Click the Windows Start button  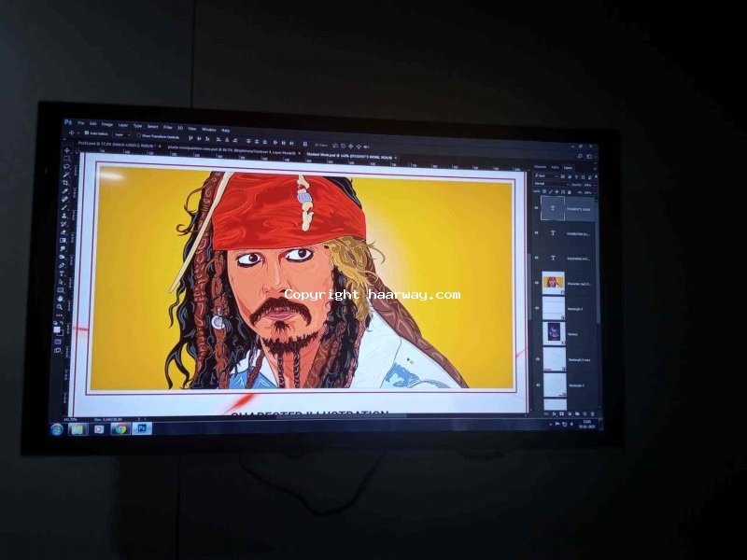[x=57, y=429]
